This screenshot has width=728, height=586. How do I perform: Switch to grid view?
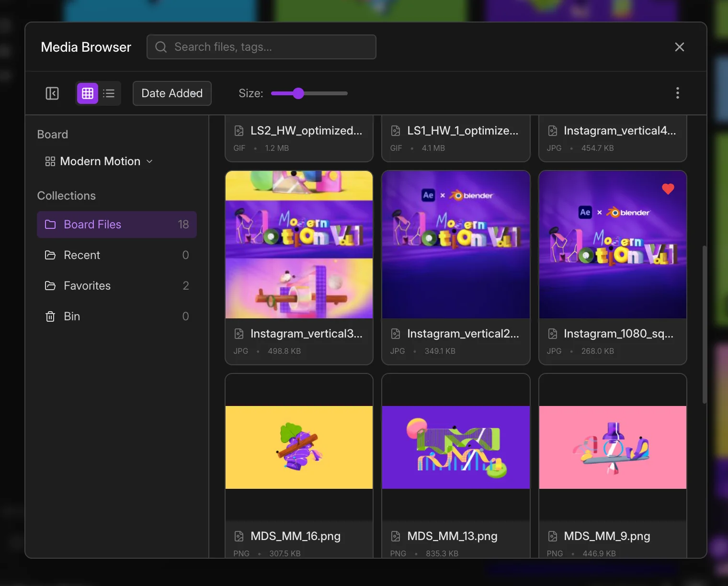[x=88, y=93]
